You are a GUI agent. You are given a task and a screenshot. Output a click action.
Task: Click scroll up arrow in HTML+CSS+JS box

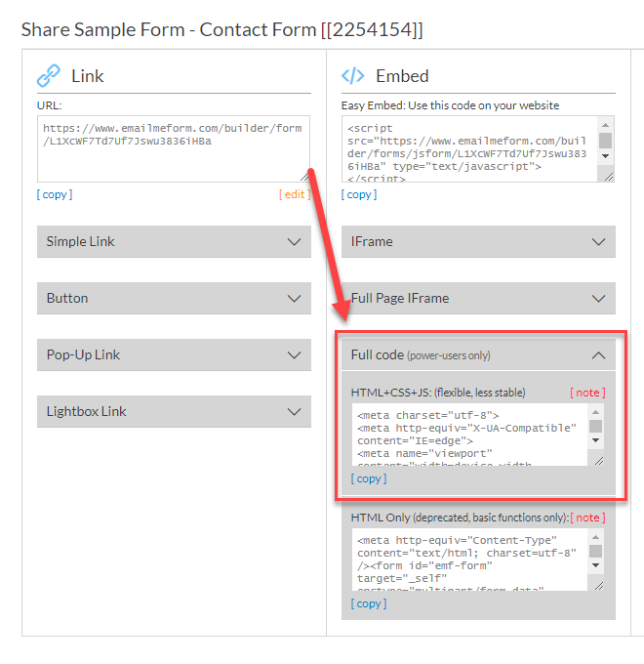tap(596, 412)
